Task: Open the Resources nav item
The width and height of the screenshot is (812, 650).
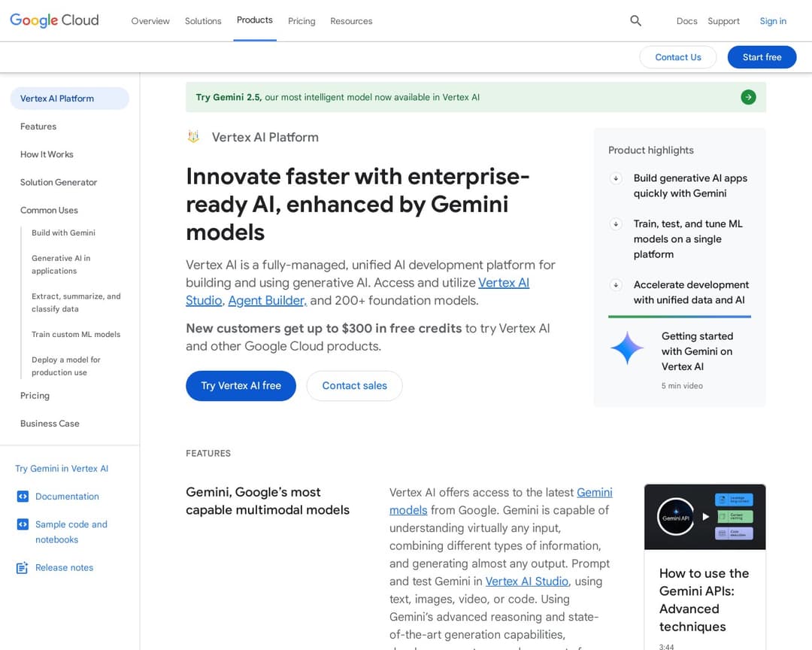Action: (x=351, y=21)
